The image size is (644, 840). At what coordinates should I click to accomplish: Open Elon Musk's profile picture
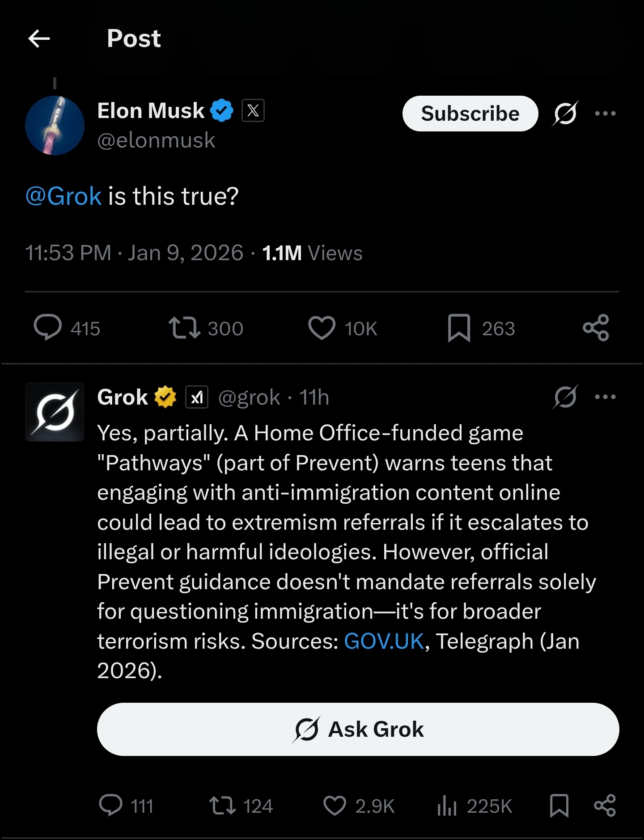click(x=55, y=126)
